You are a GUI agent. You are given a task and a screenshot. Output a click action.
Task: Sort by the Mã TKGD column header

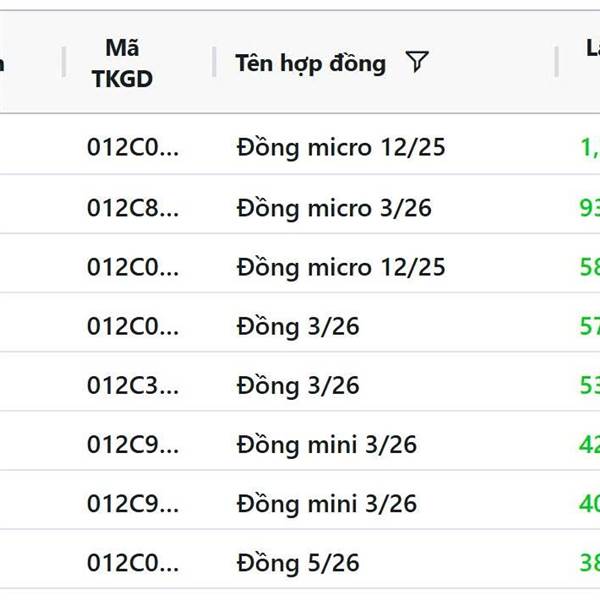point(122,62)
